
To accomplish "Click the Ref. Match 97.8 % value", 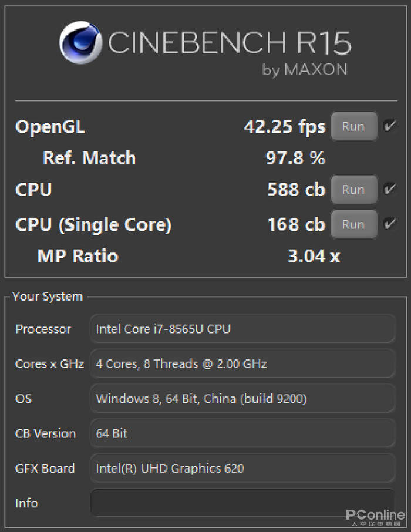I will tap(295, 158).
